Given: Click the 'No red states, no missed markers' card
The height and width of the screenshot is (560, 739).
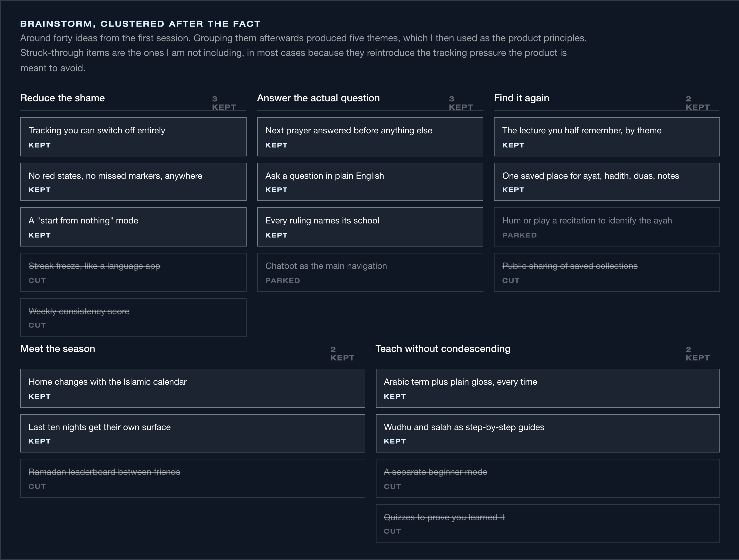Looking at the screenshot, I should coord(133,182).
